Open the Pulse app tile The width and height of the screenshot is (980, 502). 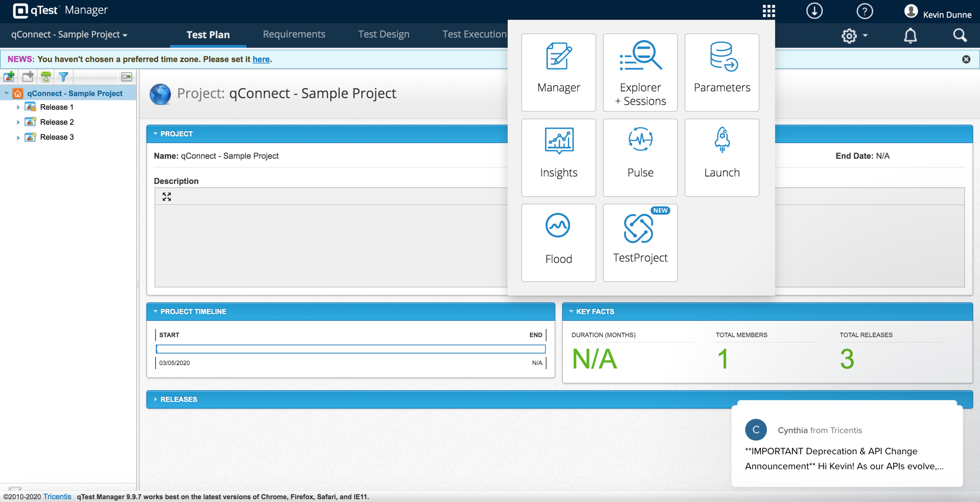pyautogui.click(x=640, y=157)
